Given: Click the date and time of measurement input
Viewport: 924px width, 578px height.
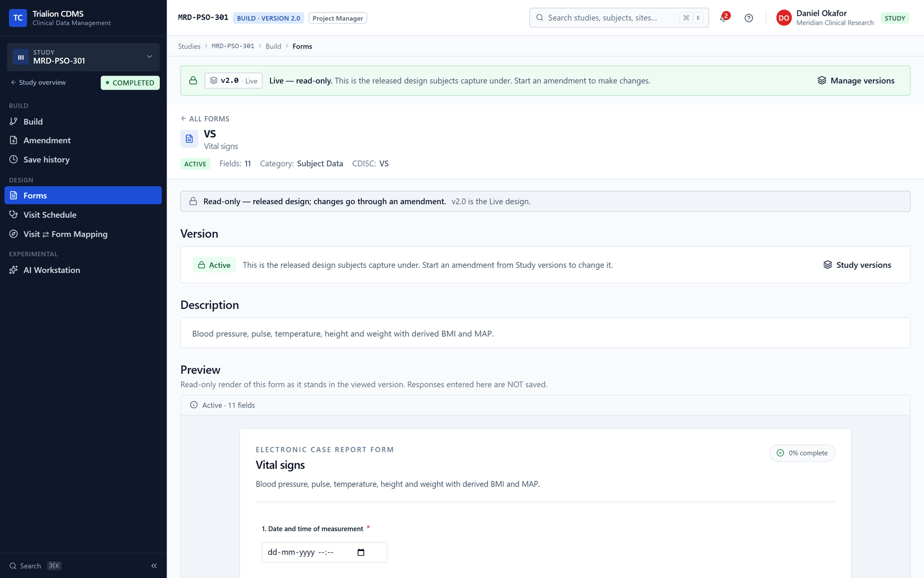Looking at the screenshot, I should [x=324, y=552].
